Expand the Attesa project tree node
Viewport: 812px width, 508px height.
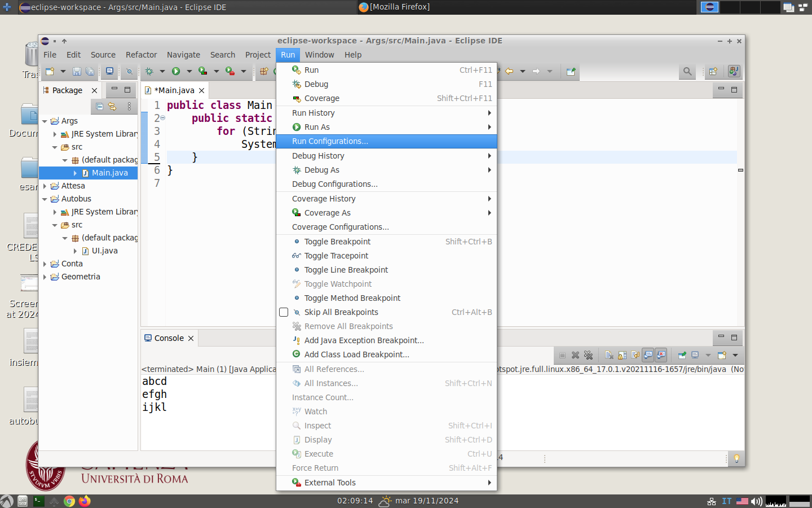click(45, 186)
